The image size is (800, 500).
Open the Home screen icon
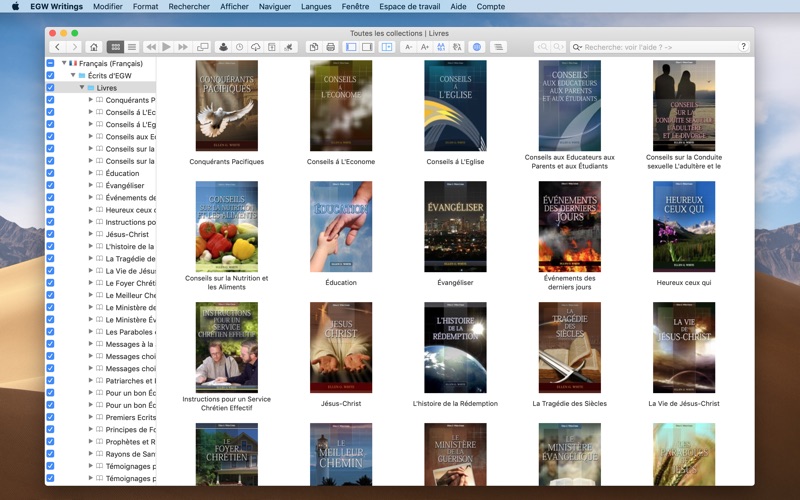(94, 47)
